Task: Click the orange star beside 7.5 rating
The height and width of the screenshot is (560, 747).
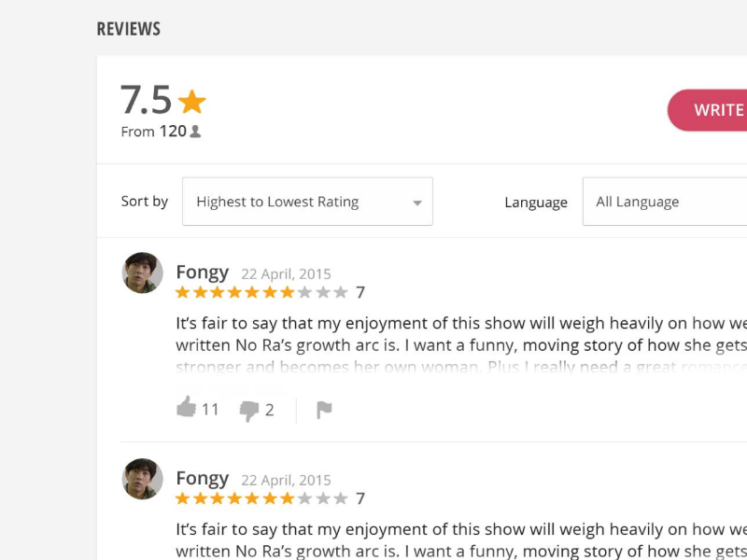Action: tap(192, 101)
